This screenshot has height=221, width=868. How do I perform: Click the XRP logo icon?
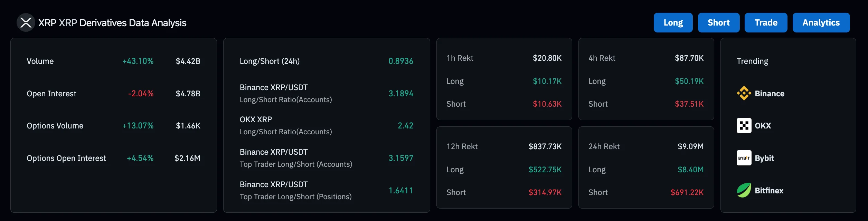pos(26,23)
